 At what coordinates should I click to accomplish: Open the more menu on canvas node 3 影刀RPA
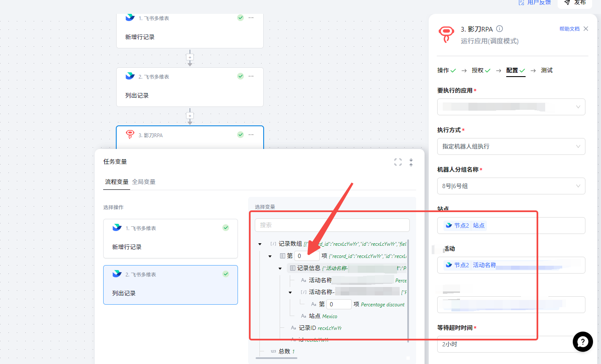click(x=251, y=135)
